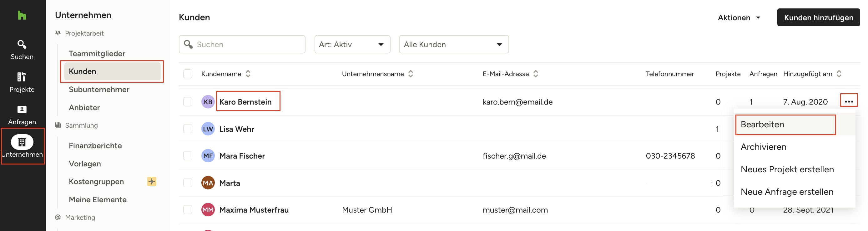Select the Mara Fischer row checkbox

click(x=188, y=156)
